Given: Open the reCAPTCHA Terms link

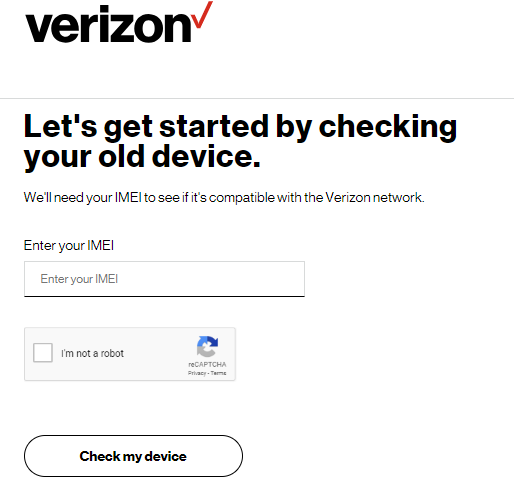Looking at the screenshot, I should 218,373.
